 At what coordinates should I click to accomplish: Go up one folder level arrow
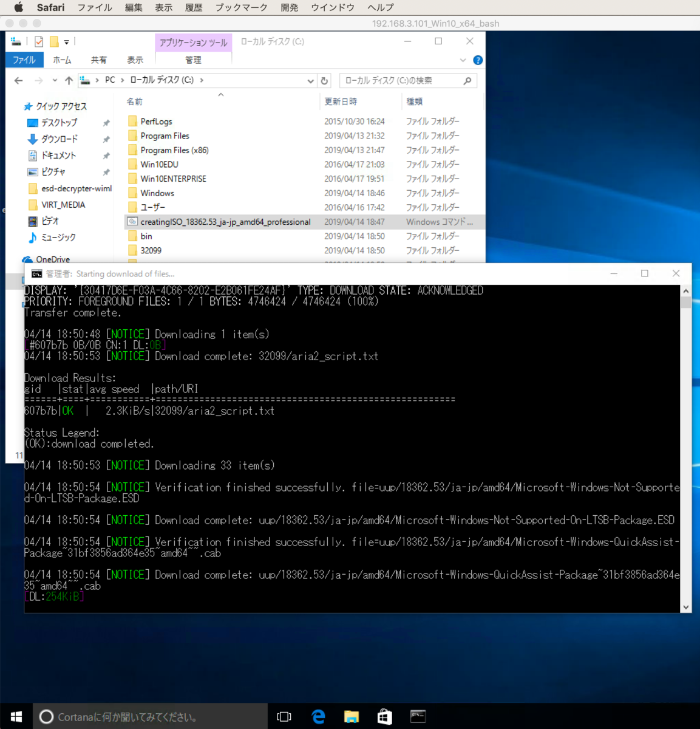69,80
